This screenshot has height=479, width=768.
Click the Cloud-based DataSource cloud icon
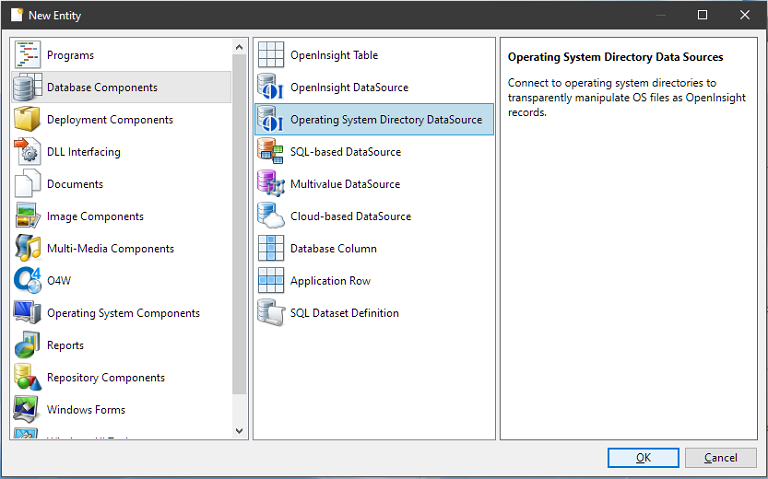[x=271, y=216]
